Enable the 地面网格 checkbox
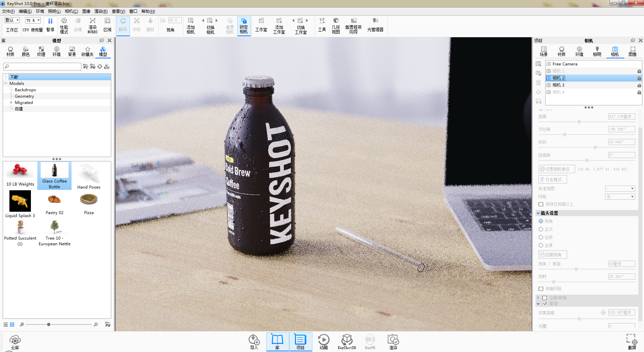The width and height of the screenshot is (644, 352). point(541,289)
